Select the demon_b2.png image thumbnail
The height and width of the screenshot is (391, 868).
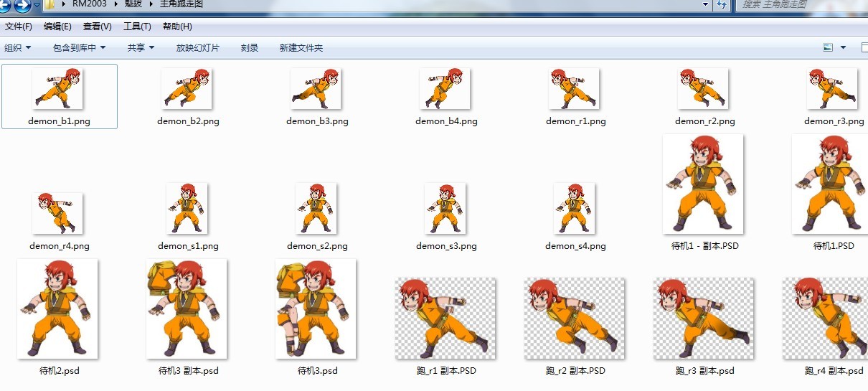tap(187, 89)
